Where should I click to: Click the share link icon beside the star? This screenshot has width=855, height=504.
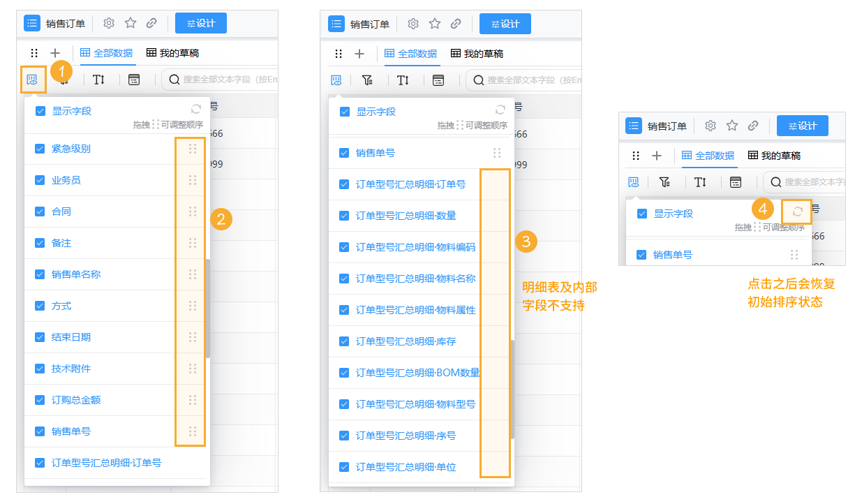152,22
